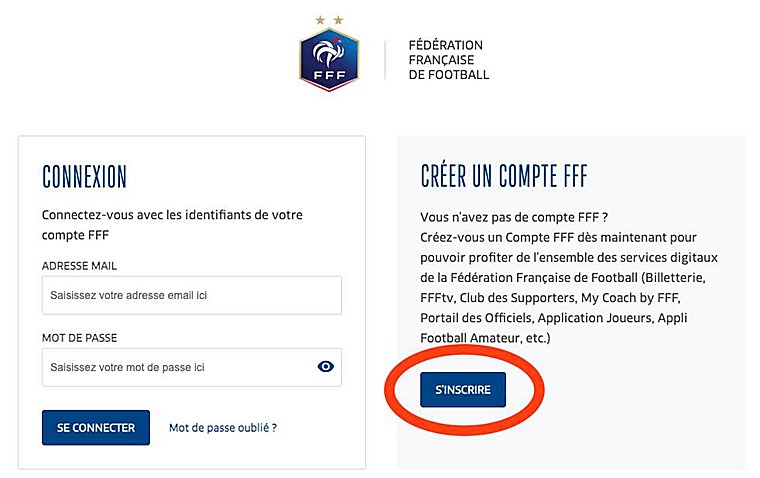Show password with the eye icon
Screen dimensions: 760x478
coord(325,366)
